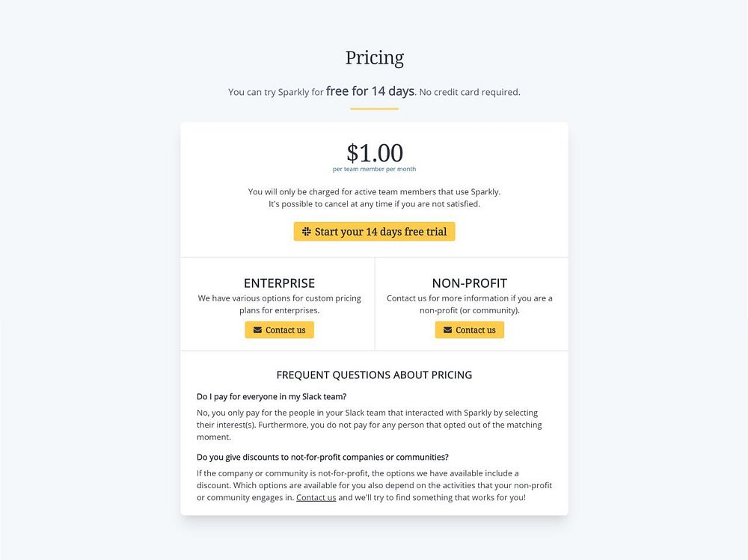This screenshot has height=560, width=748.
Task: Click the Pricing page heading
Action: click(x=374, y=58)
